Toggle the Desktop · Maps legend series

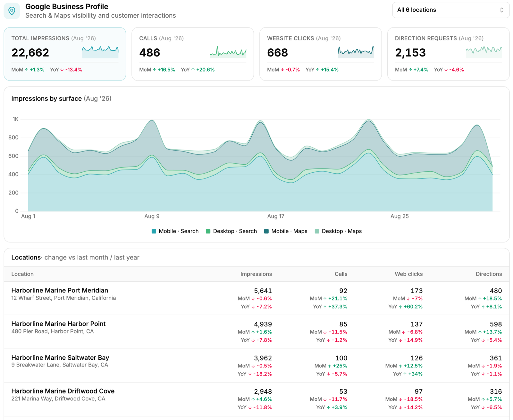coord(338,231)
